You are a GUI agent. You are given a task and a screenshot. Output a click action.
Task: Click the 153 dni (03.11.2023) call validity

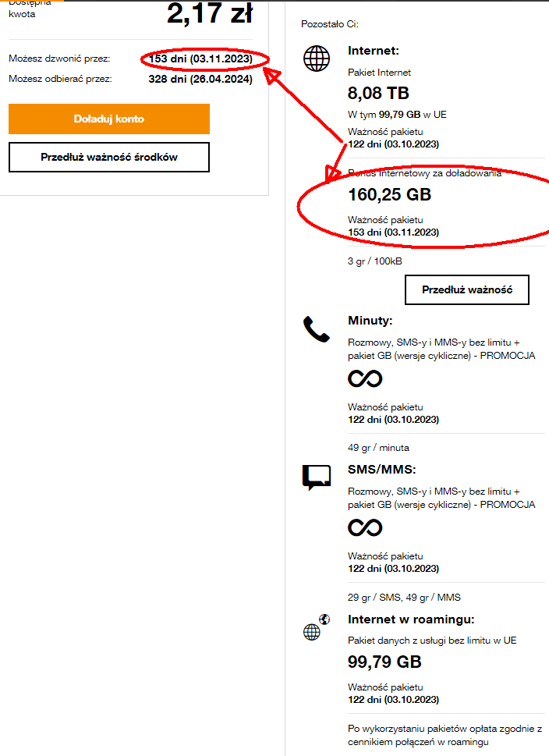click(200, 59)
